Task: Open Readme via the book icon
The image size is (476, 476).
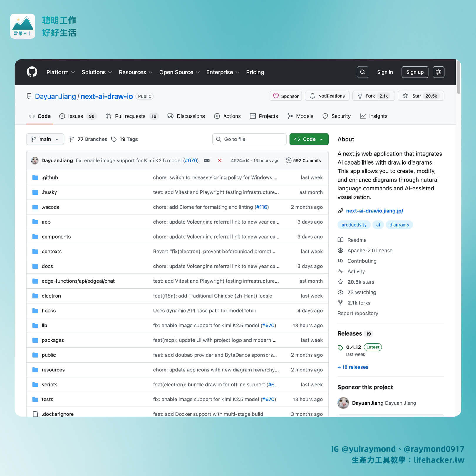Action: 341,240
